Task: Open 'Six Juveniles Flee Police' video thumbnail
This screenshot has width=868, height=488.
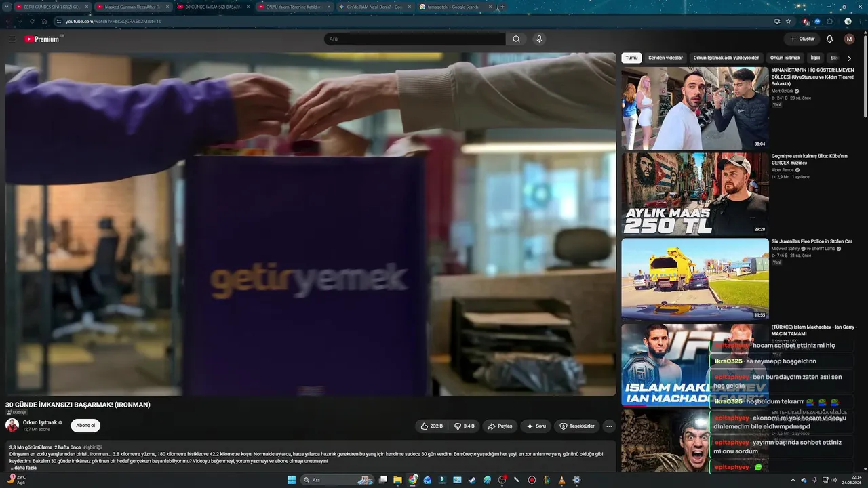Action: click(x=695, y=279)
